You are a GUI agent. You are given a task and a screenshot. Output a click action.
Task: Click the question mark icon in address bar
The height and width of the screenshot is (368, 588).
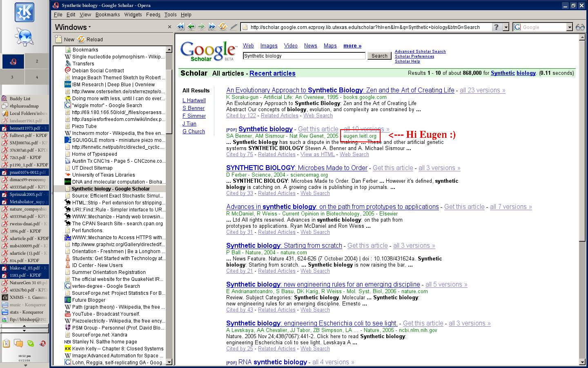tap(496, 27)
